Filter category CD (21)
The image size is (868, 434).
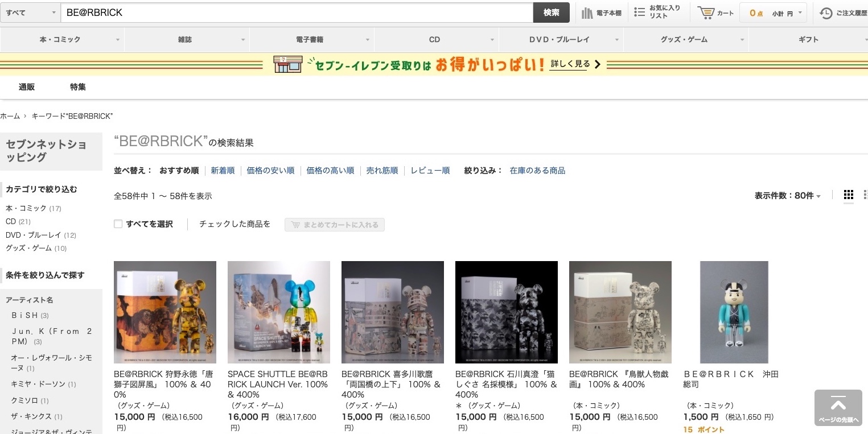click(18, 221)
